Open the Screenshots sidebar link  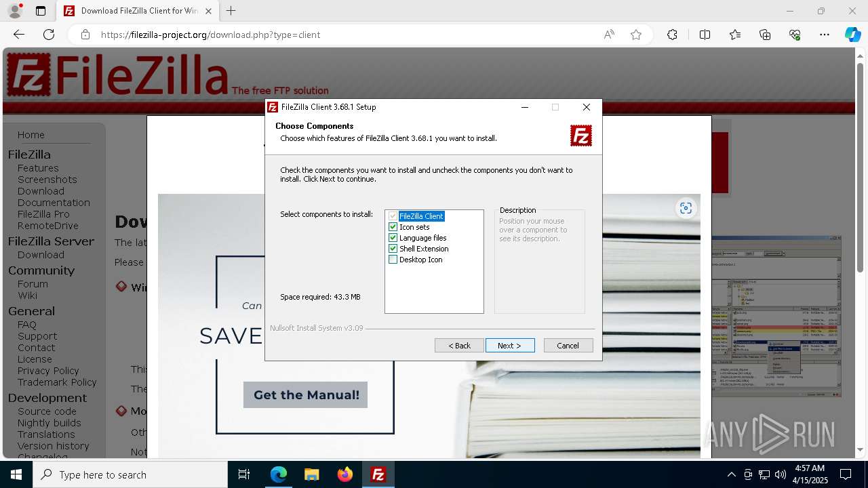47,180
